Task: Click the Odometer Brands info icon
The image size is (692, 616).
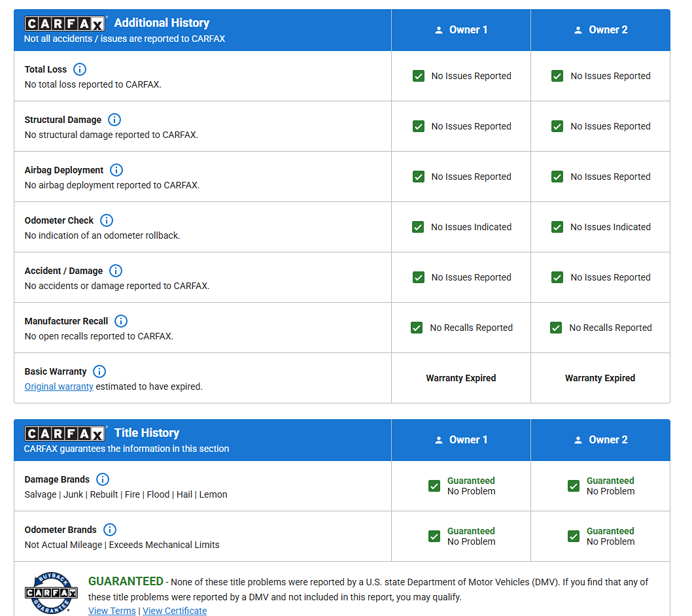Action: click(x=110, y=530)
